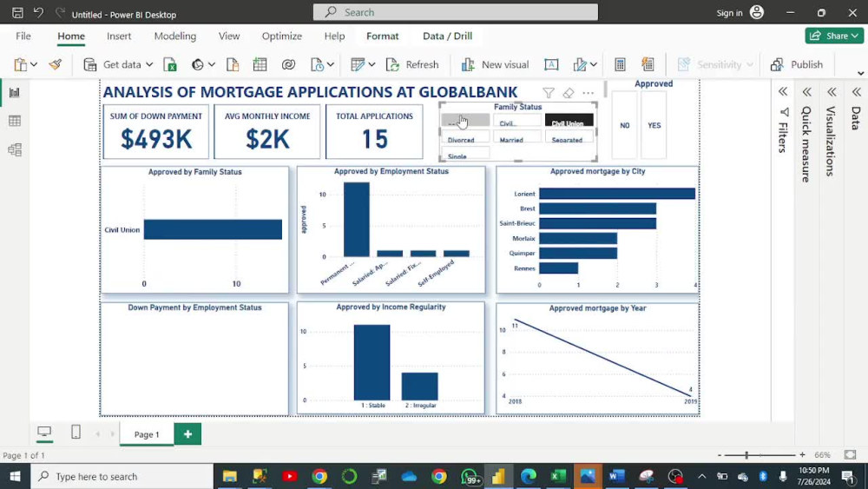The height and width of the screenshot is (489, 868).
Task: Toggle Married slicer button
Action: (x=517, y=137)
